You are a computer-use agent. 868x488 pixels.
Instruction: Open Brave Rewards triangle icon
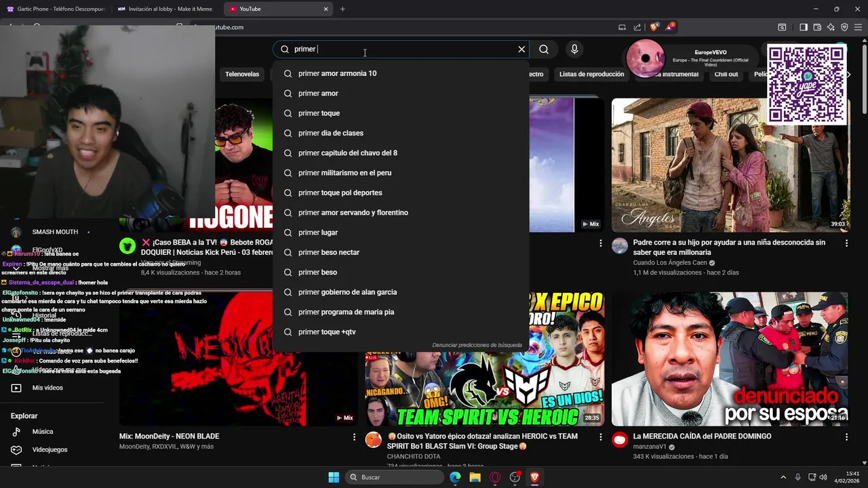coord(670,27)
